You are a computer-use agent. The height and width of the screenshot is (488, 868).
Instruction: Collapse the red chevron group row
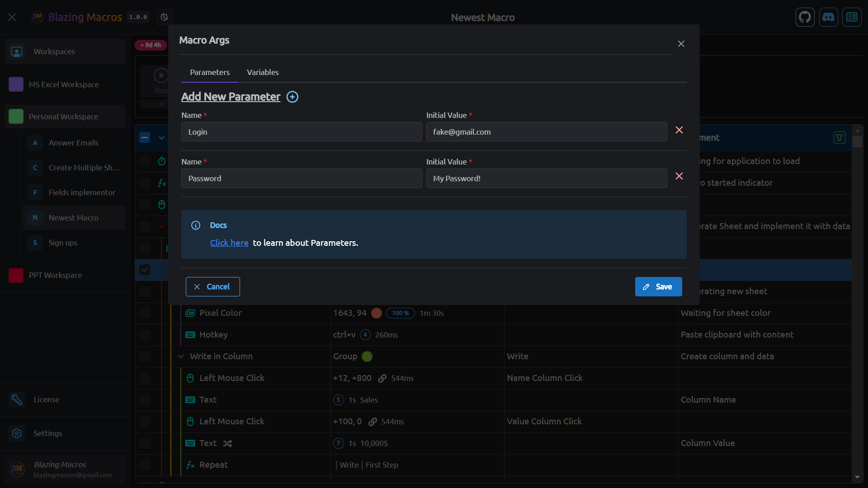162,226
